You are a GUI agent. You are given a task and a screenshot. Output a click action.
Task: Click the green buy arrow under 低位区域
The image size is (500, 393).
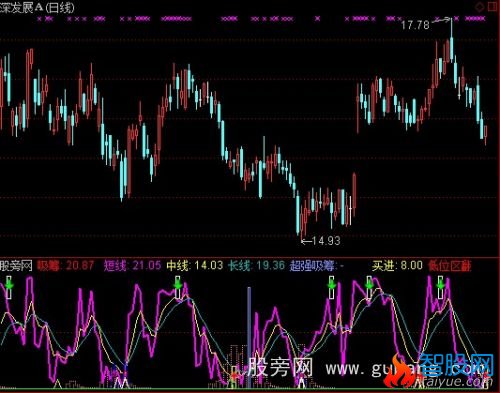point(441,285)
